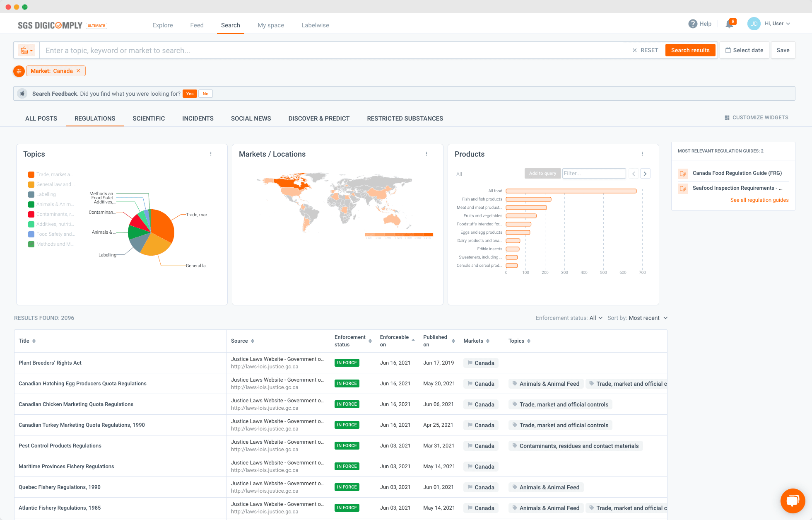Open See all regulation guides link
Viewport: 812px width, 520px height.
[x=759, y=200]
